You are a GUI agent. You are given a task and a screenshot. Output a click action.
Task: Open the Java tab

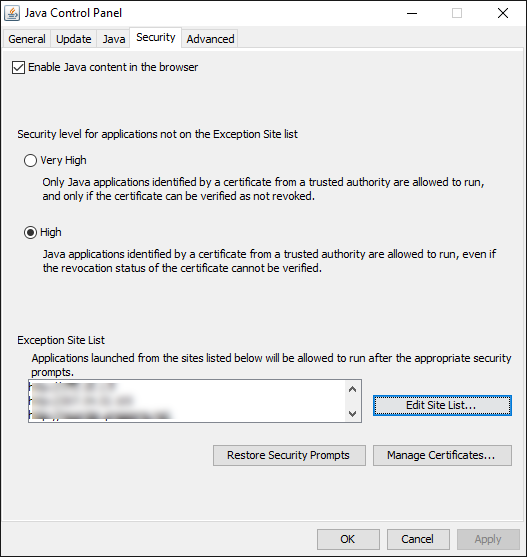click(114, 39)
